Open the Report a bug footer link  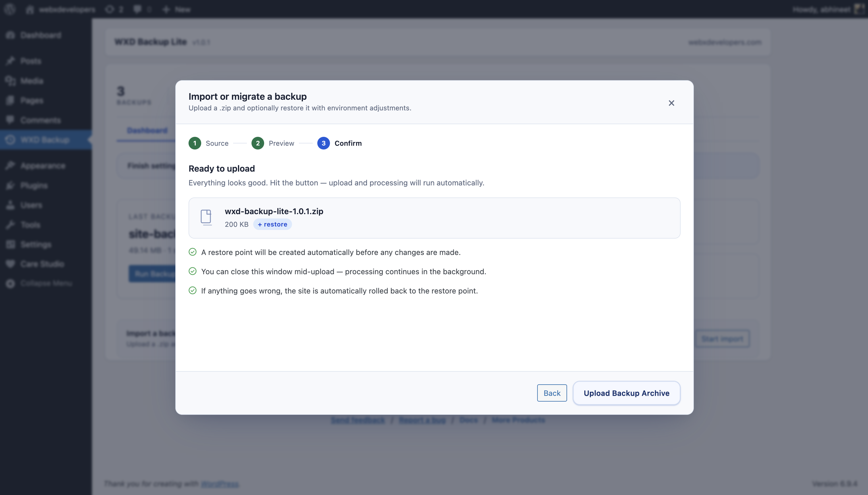pyautogui.click(x=422, y=420)
